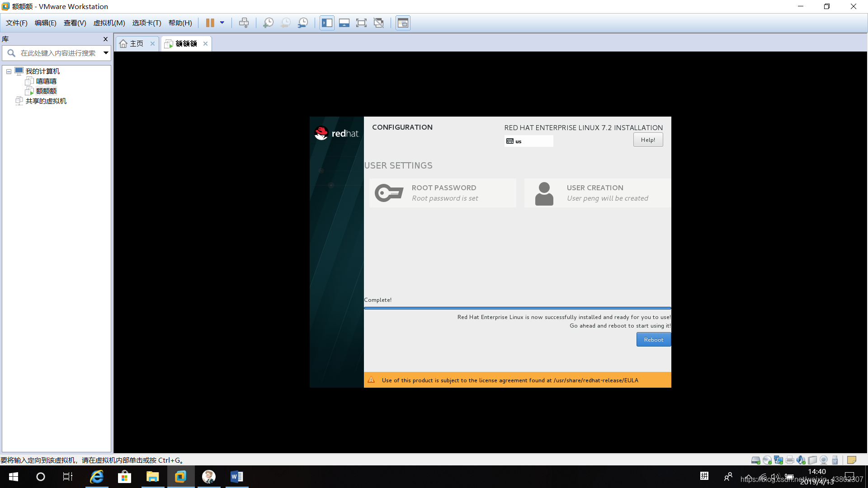
Task: Open the 编辑(E) menu
Action: (46, 23)
